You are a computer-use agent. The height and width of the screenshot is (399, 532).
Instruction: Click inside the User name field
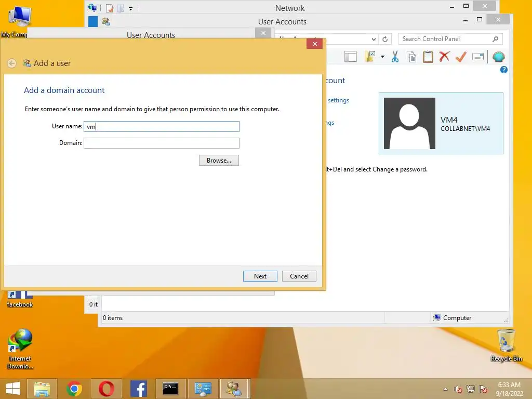click(x=162, y=127)
